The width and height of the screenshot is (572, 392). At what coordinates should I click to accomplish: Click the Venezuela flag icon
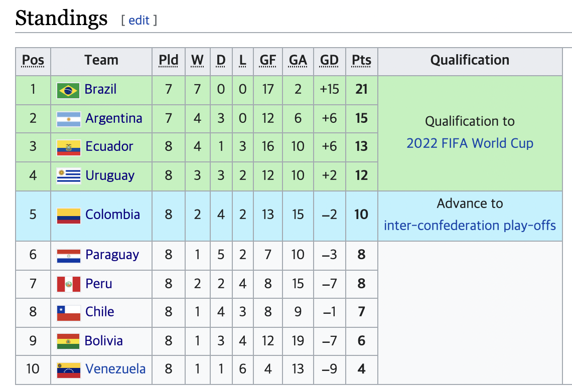tap(69, 370)
